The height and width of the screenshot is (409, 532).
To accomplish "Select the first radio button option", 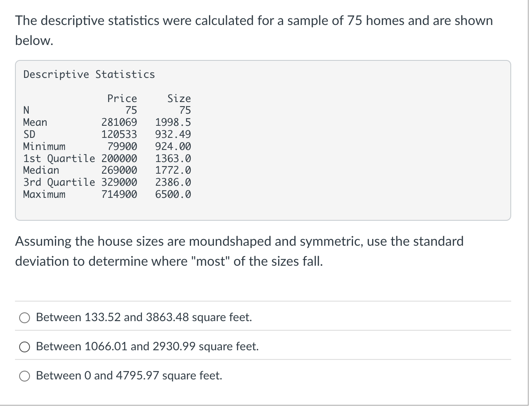I will (25, 318).
